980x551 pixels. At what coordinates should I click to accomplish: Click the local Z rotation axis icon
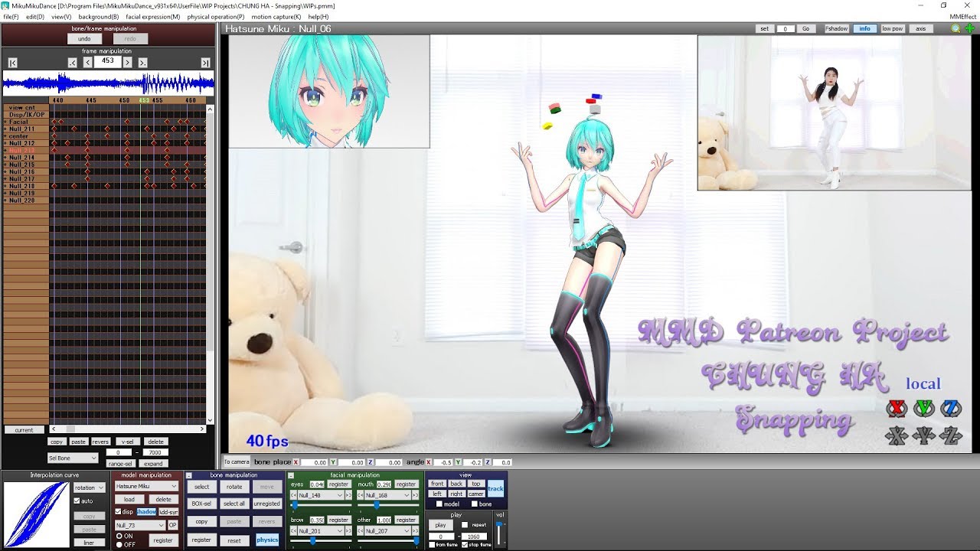click(x=951, y=408)
